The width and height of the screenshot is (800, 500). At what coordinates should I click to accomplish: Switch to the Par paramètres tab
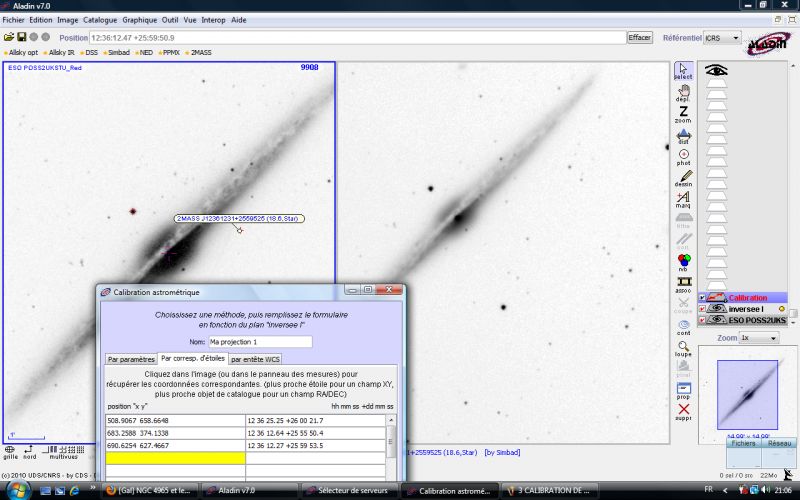click(x=131, y=359)
